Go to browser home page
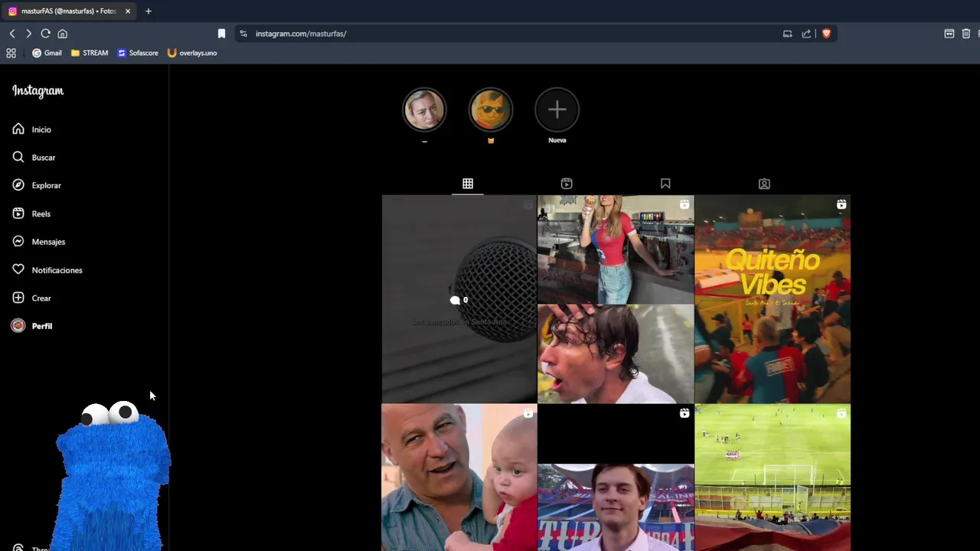980x551 pixels. pyautogui.click(x=63, y=34)
